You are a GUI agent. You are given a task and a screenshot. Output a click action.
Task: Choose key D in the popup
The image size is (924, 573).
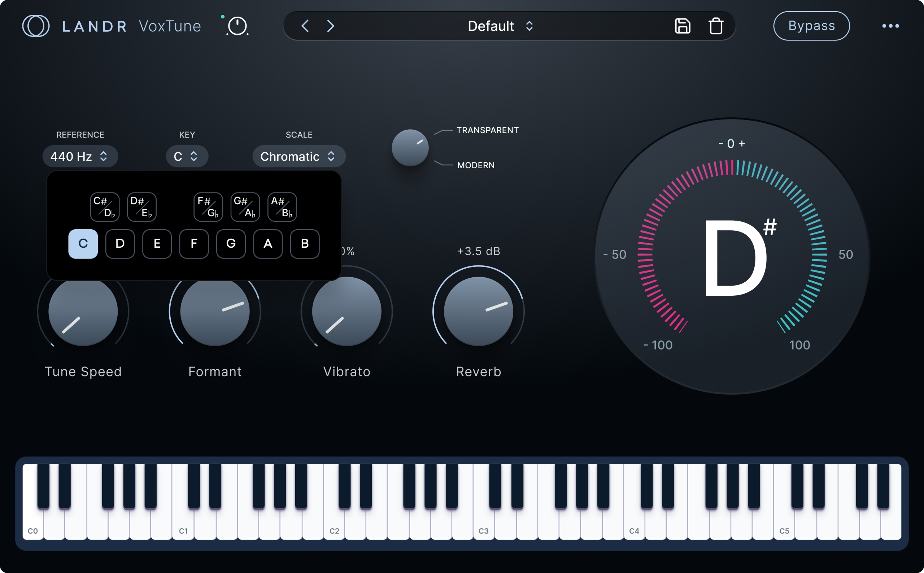pyautogui.click(x=120, y=244)
